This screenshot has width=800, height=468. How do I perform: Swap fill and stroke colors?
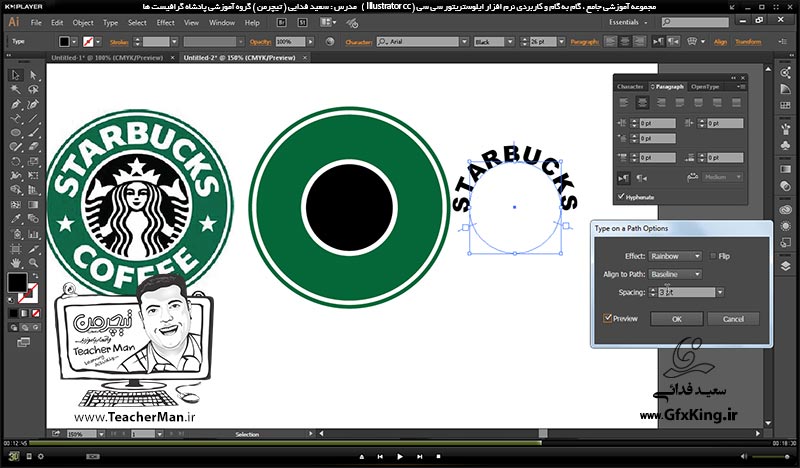click(x=35, y=276)
